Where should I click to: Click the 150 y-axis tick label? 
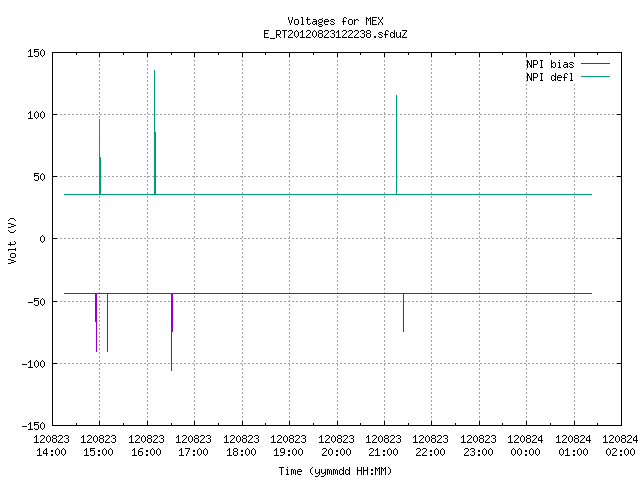click(x=36, y=53)
